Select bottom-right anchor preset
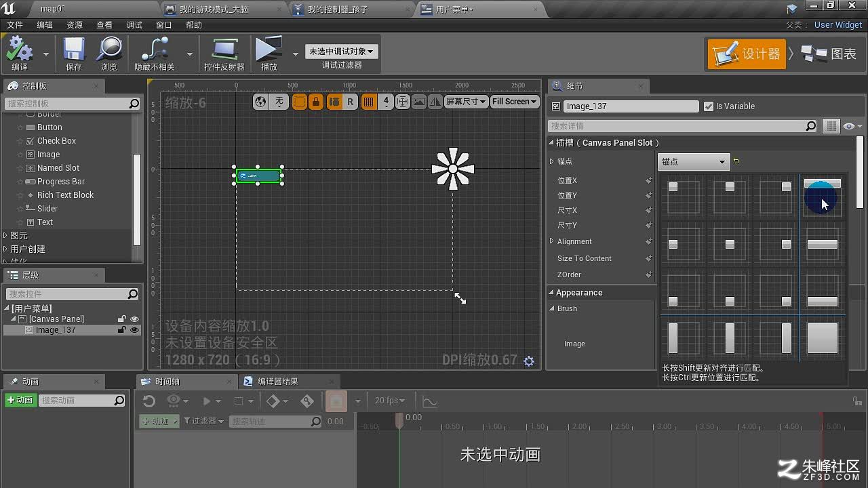The height and width of the screenshot is (488, 868). pyautogui.click(x=775, y=290)
